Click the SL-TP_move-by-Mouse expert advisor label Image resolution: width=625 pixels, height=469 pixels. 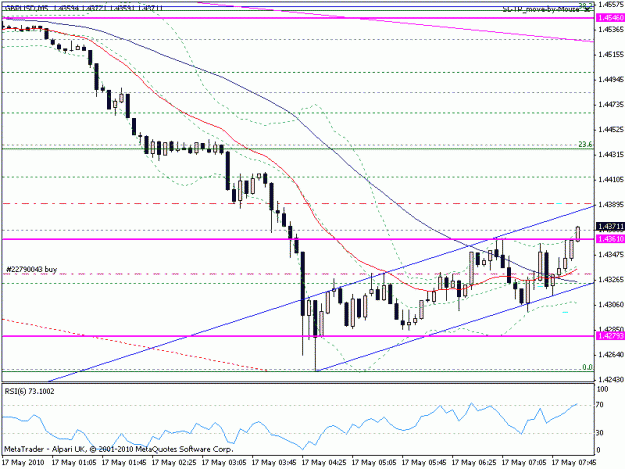pyautogui.click(x=540, y=9)
